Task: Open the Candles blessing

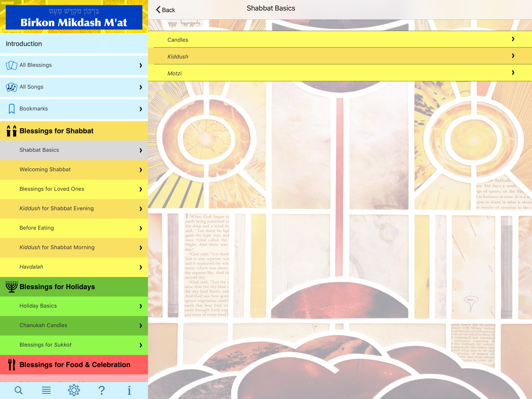Action: click(x=340, y=39)
